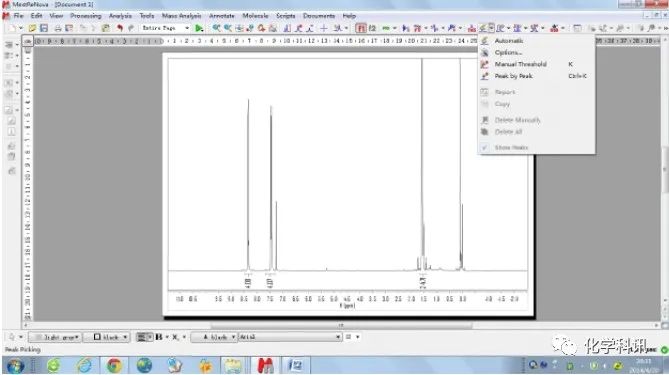The image size is (669, 375).
Task: Click the red Undo arrow icon
Action: coord(120,28)
